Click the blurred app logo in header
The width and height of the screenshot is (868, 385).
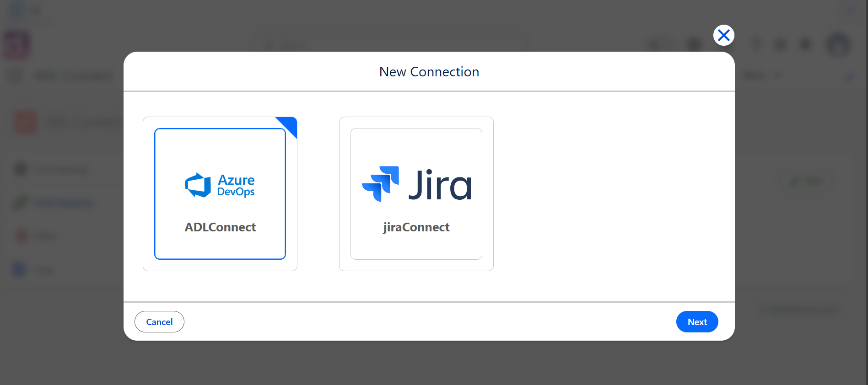pos(17,45)
